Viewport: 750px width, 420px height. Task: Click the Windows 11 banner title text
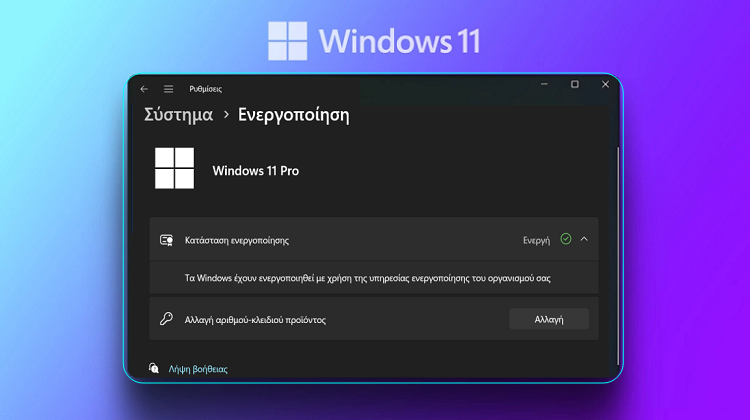[x=400, y=41]
